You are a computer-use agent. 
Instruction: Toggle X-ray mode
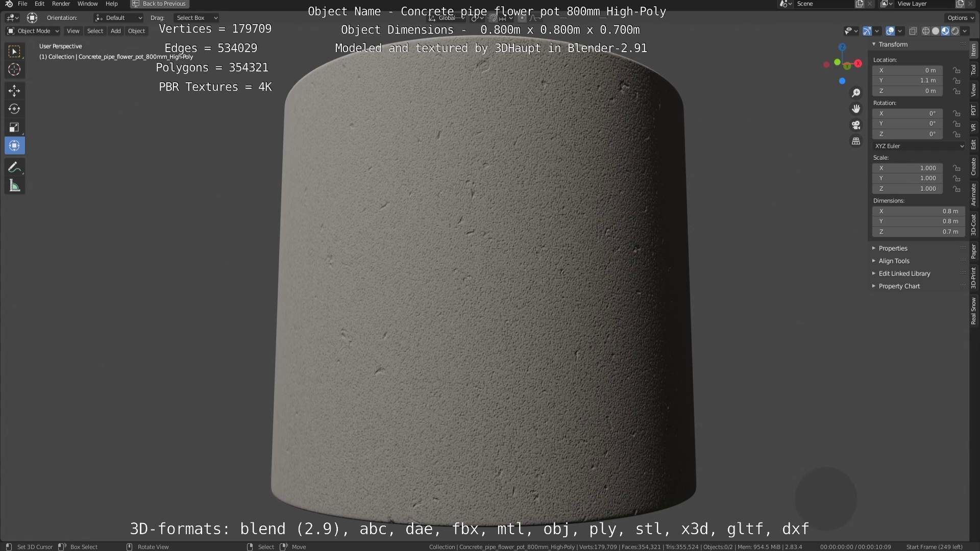tap(913, 31)
